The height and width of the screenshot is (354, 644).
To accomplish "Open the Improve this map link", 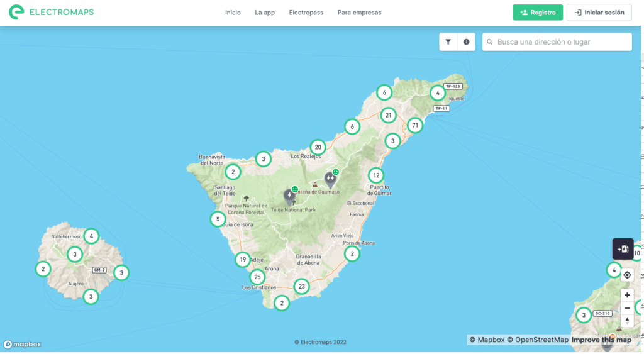I will coord(601,340).
